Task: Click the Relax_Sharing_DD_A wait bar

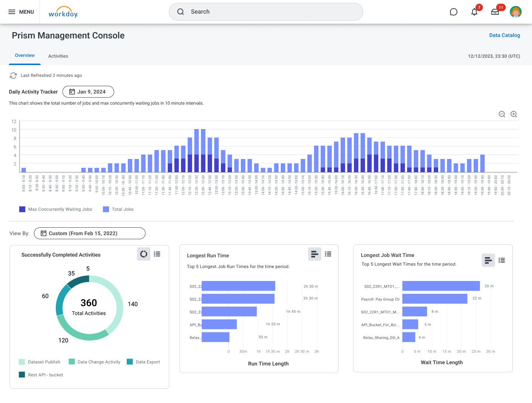Action: 409,337
